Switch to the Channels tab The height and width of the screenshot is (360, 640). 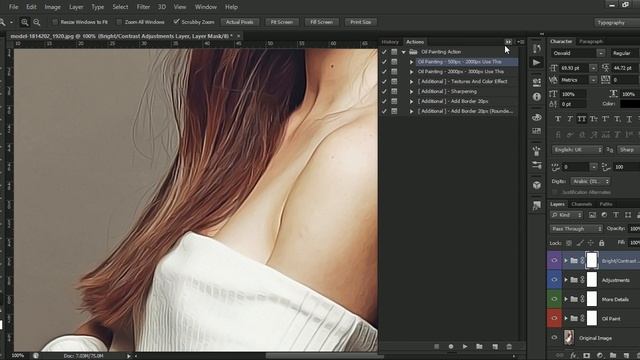pos(582,204)
